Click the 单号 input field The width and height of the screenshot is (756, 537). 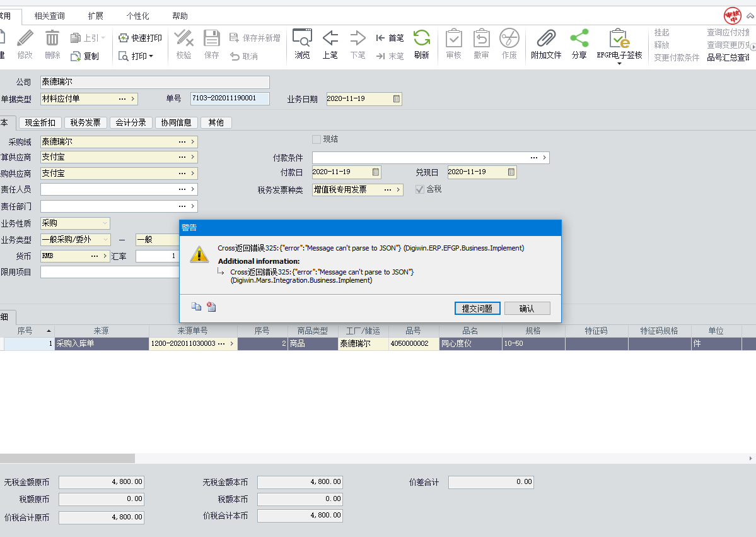(x=230, y=98)
